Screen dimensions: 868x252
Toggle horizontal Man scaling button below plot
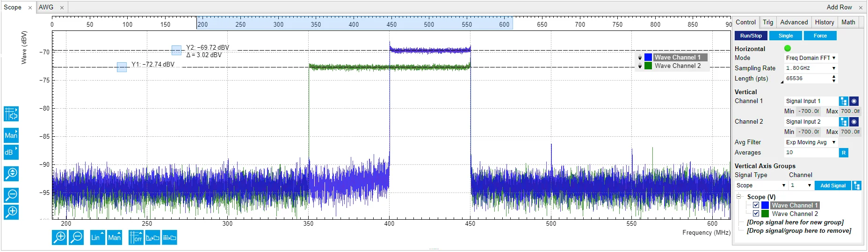115,237
